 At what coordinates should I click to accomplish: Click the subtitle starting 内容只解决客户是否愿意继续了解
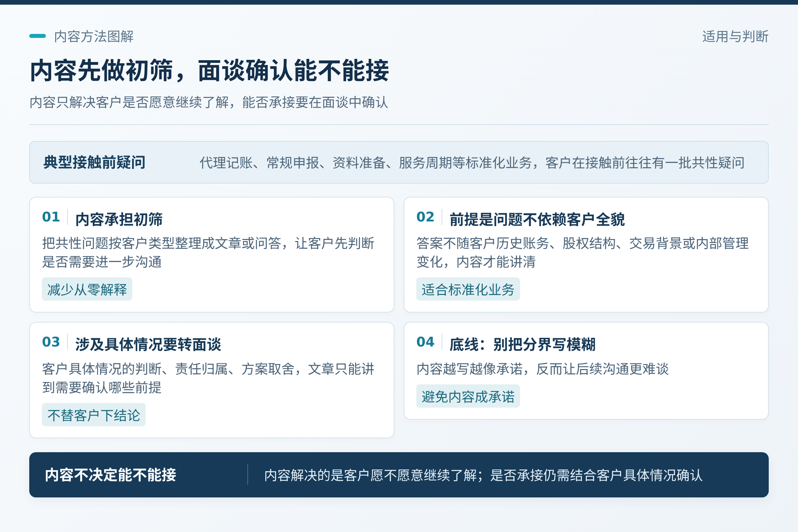coord(209,102)
